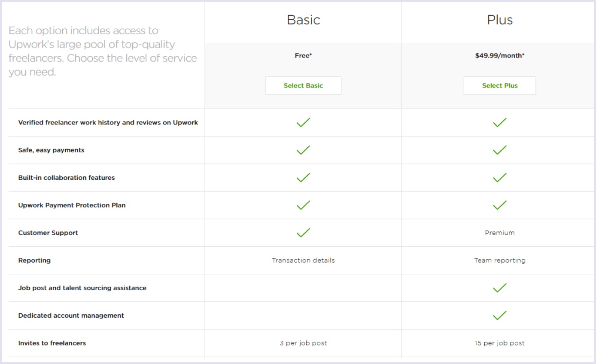Click the Safe, easy payments row label

tap(51, 150)
